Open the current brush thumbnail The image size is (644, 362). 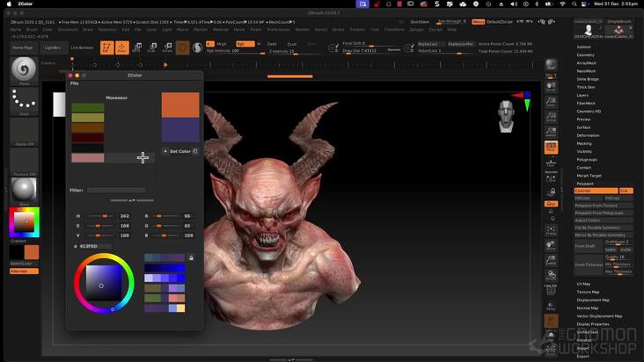click(x=24, y=69)
